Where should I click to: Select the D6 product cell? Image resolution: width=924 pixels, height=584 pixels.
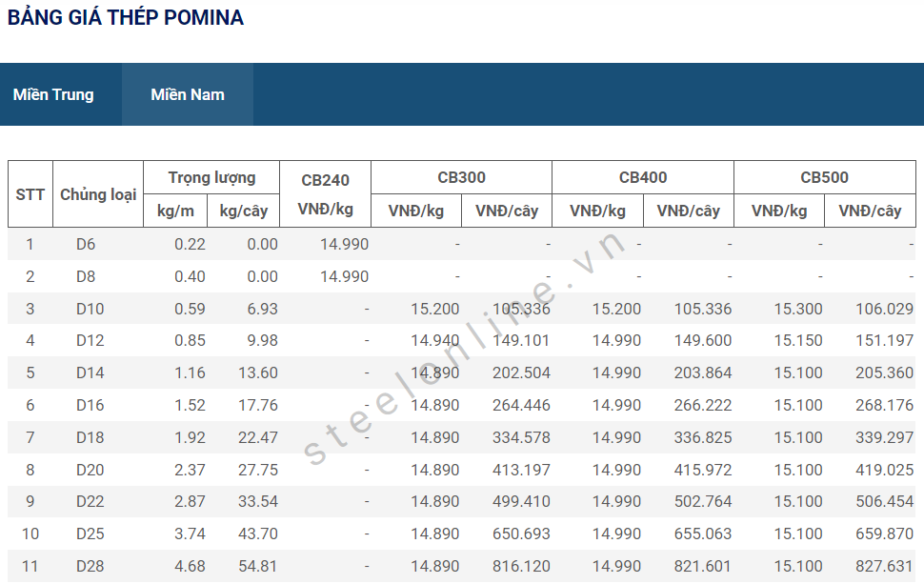86,244
